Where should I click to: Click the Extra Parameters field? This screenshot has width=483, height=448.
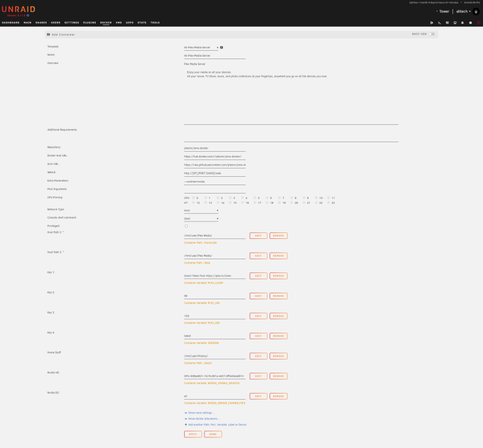pos(215,182)
